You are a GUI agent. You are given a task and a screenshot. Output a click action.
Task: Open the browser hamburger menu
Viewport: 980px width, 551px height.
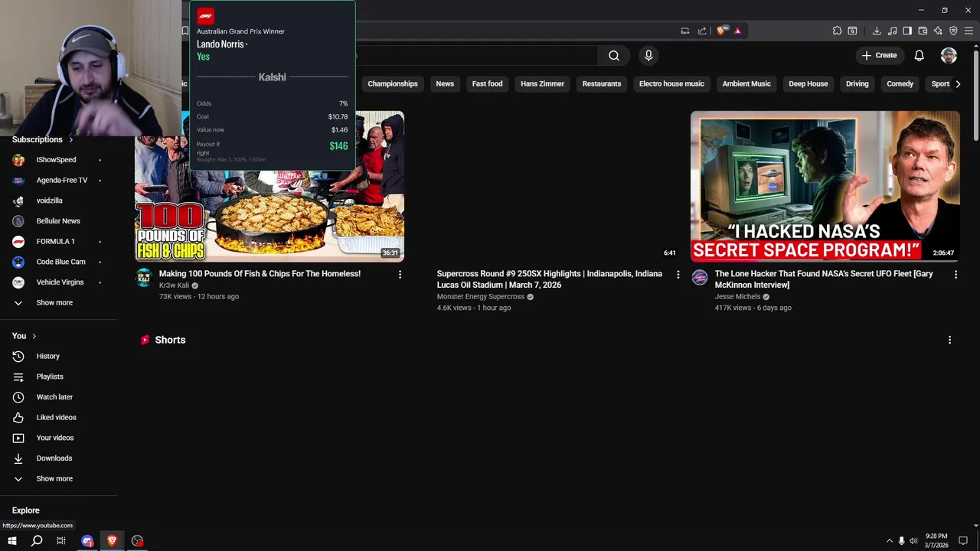[x=969, y=31]
